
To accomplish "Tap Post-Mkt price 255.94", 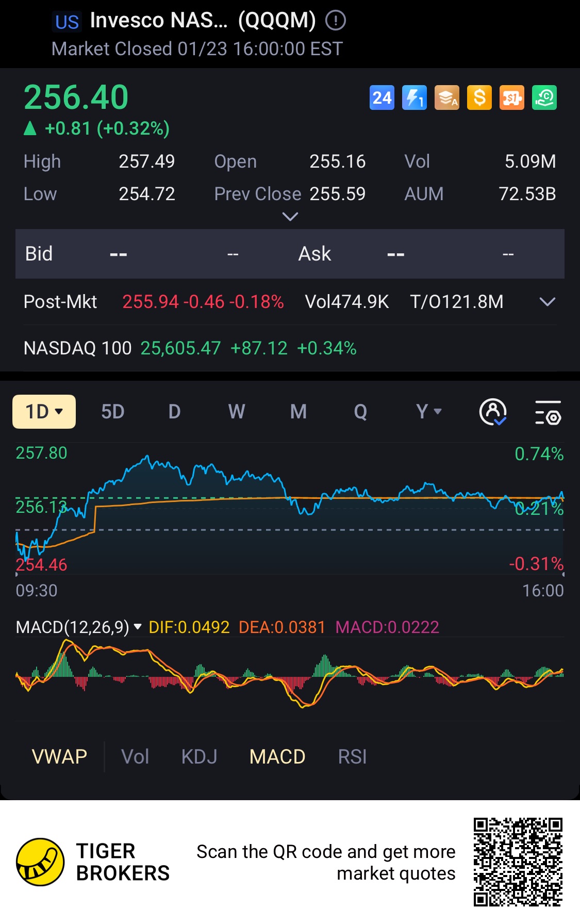I will pyautogui.click(x=151, y=302).
